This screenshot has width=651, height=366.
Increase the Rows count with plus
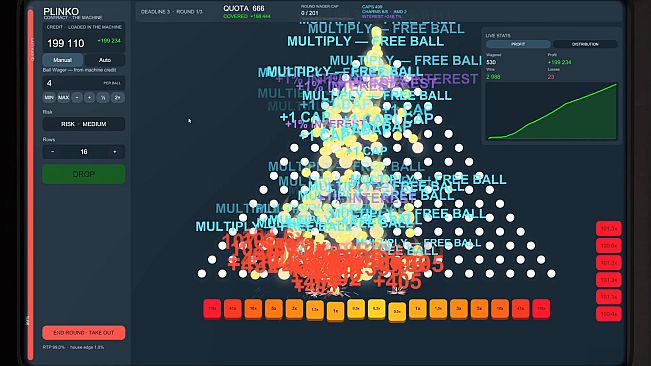pos(115,152)
